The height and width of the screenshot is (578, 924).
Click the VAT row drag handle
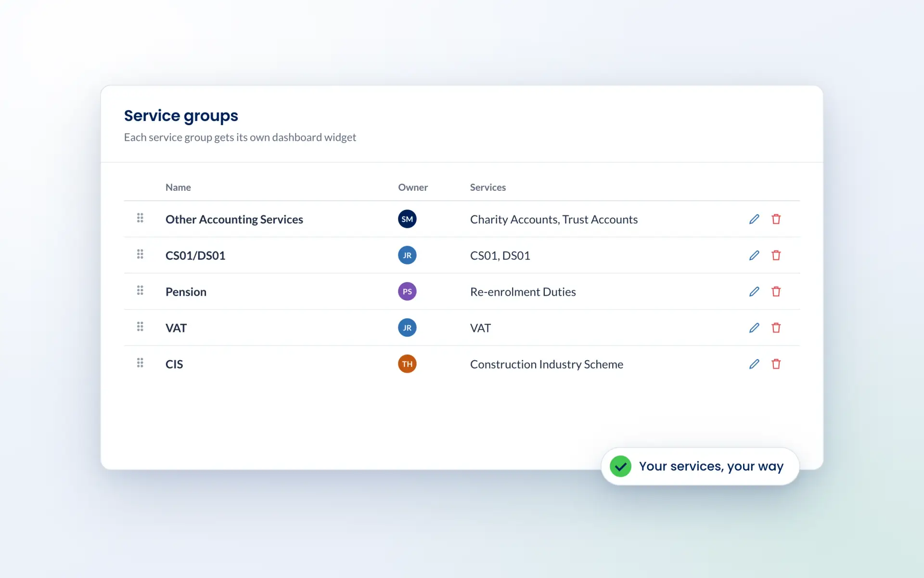140,327
